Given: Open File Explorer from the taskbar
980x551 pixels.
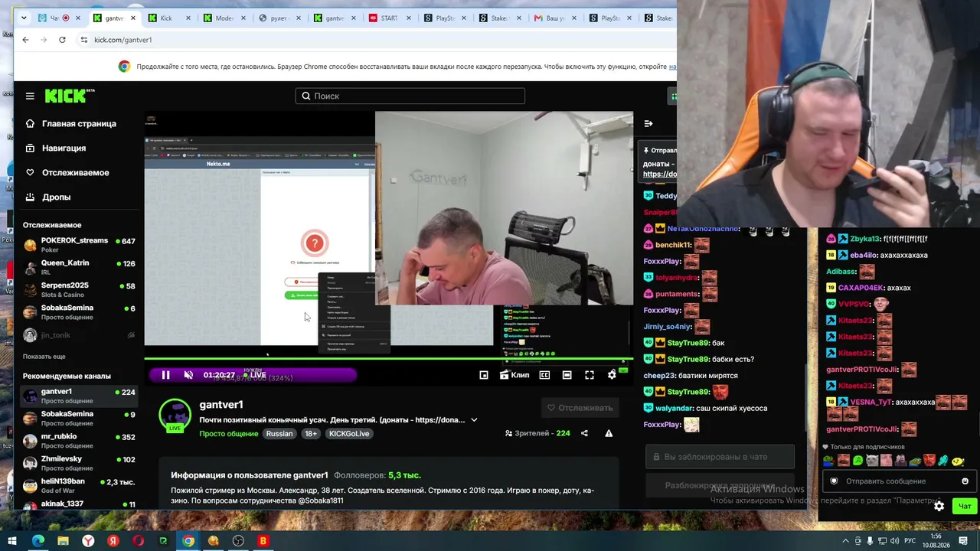Looking at the screenshot, I should tap(64, 541).
